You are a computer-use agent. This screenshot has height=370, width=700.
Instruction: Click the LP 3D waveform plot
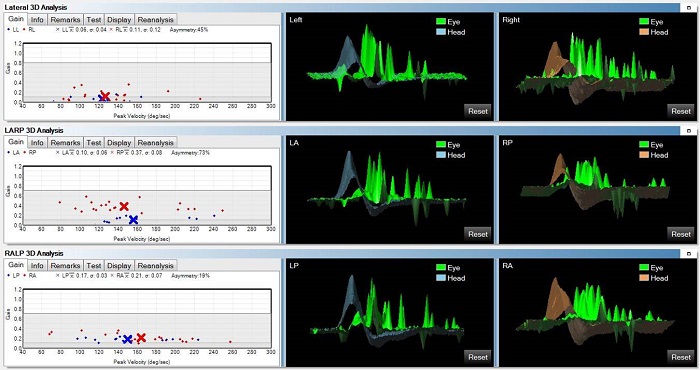(389, 312)
